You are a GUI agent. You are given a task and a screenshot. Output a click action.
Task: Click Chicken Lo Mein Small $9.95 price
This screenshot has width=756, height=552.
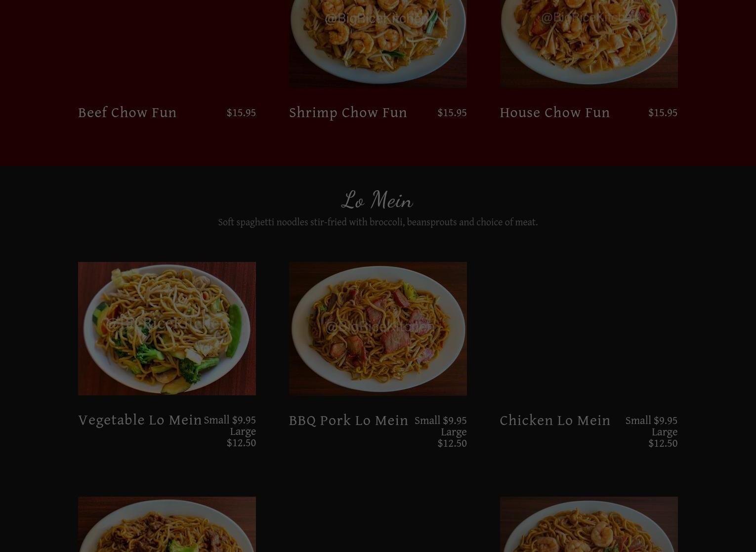click(x=651, y=421)
